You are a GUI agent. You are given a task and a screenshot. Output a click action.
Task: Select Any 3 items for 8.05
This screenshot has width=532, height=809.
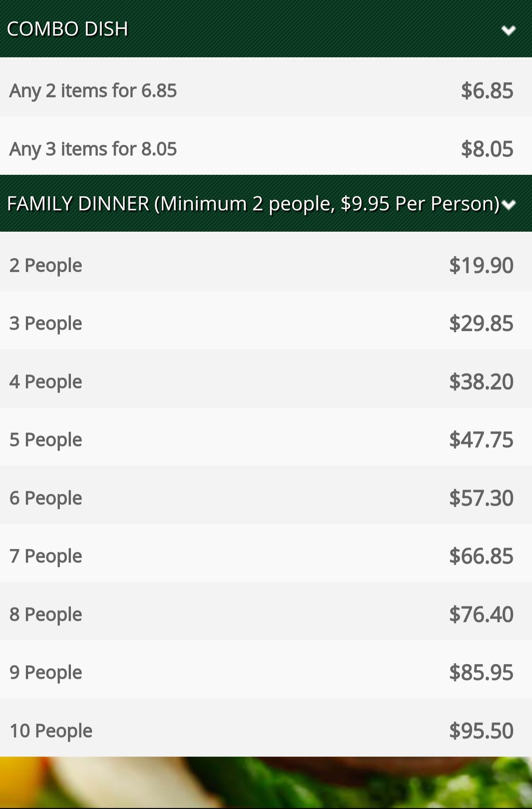(x=93, y=148)
